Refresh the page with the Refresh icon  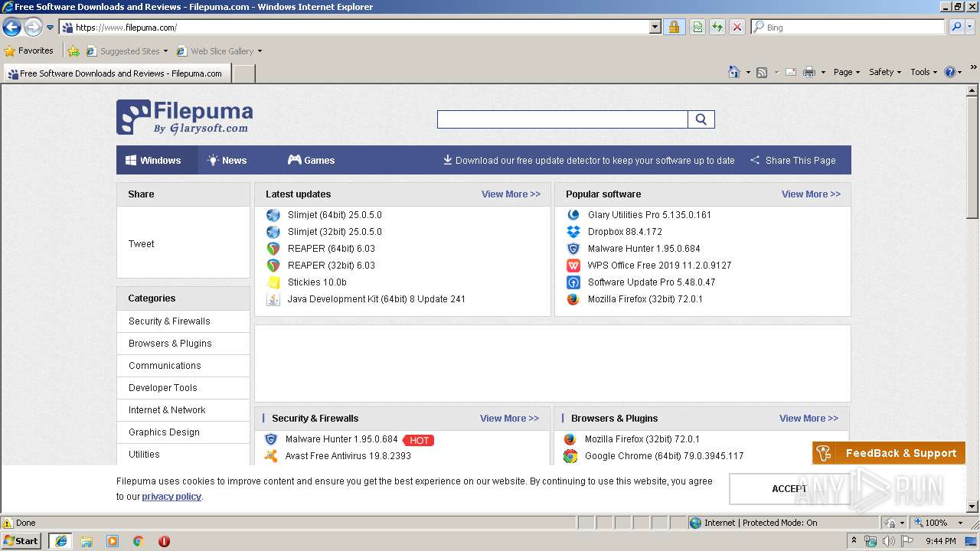717,28
